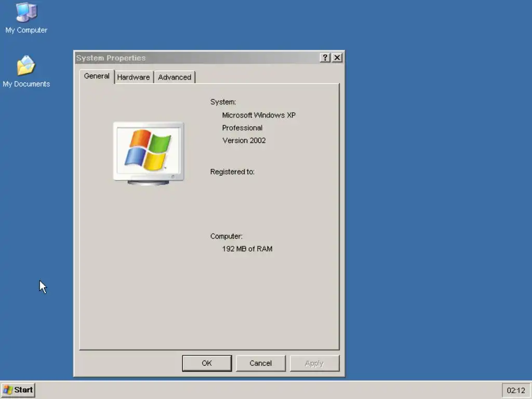532x399 pixels.
Task: Open the Start menu
Action: 18,390
